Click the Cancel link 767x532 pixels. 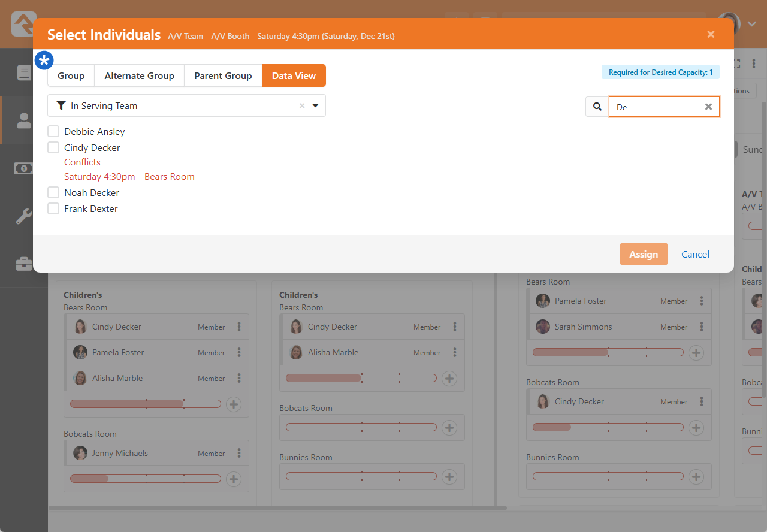[x=695, y=254]
